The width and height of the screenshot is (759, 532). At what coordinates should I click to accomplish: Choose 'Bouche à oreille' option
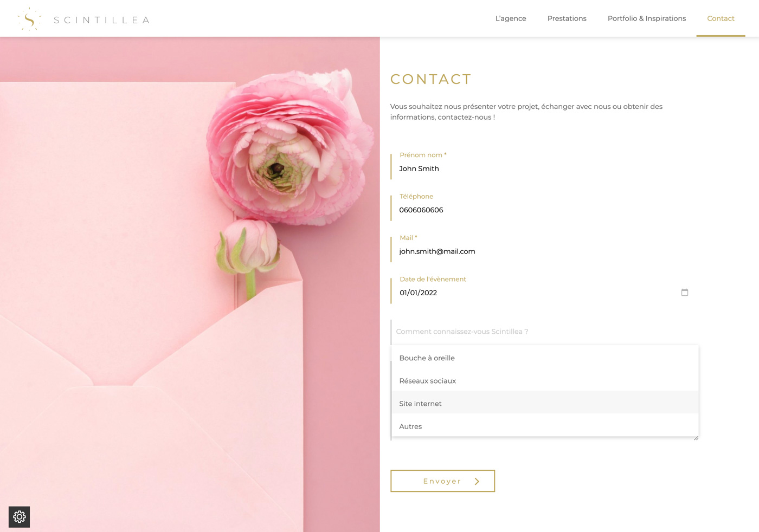545,358
